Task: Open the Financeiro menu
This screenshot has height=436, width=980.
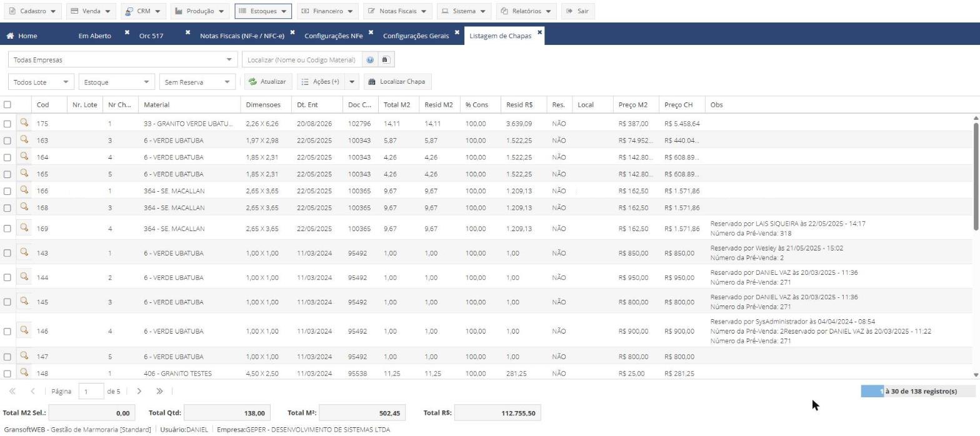Action: click(x=327, y=11)
